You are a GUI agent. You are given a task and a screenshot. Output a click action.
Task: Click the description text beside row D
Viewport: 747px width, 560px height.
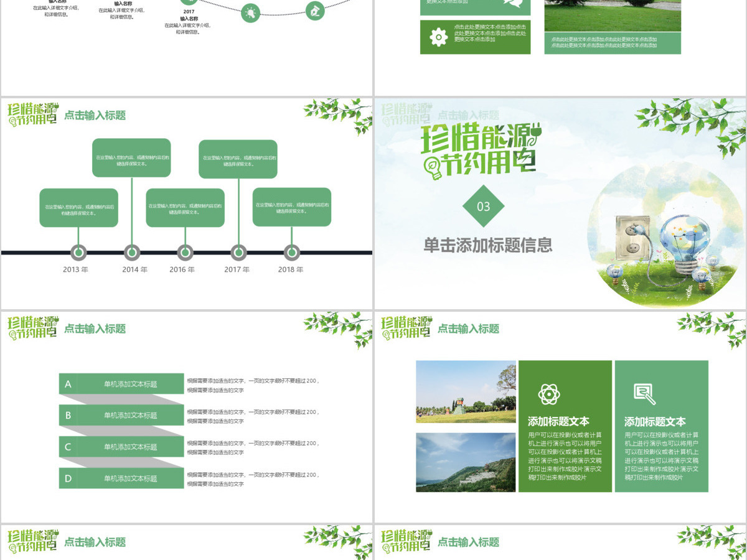(x=253, y=479)
